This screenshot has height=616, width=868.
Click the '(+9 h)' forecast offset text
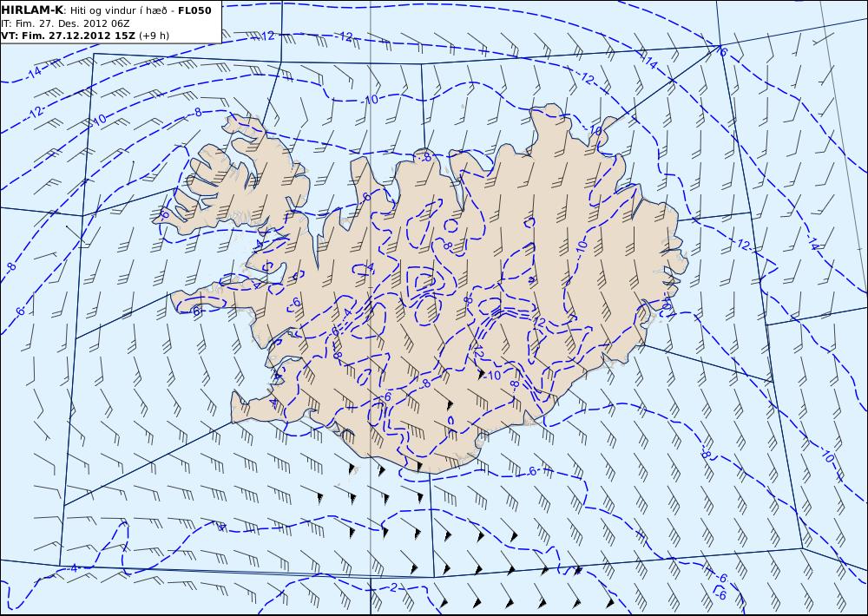click(154, 36)
